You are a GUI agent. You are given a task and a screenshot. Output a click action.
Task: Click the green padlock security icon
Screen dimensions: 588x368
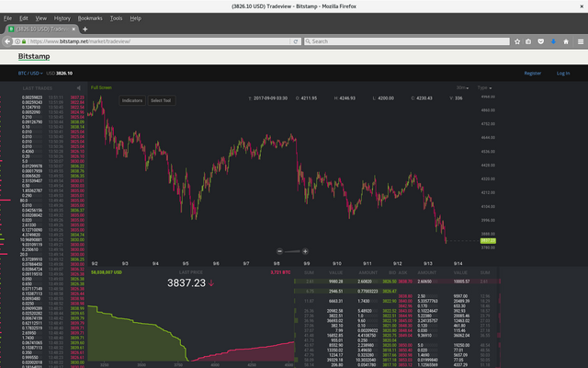(x=24, y=41)
